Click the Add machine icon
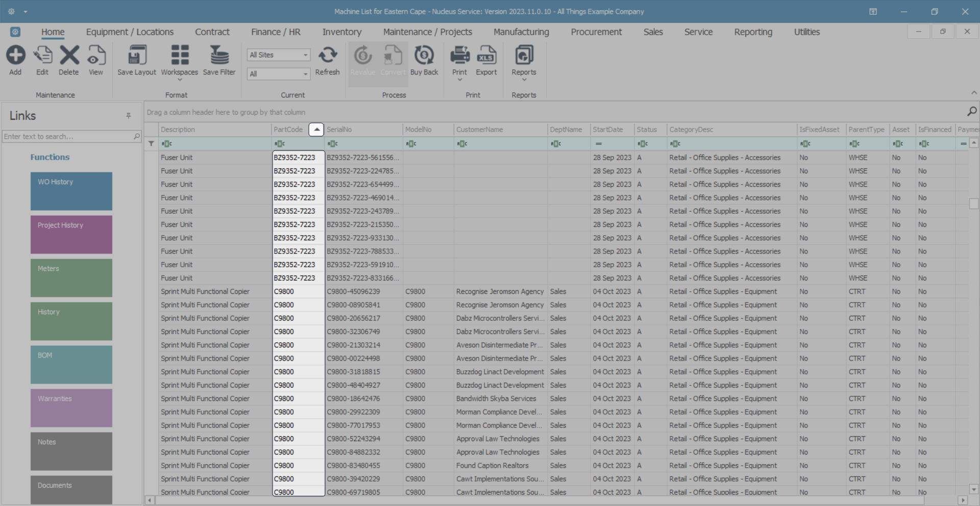Image resolution: width=980 pixels, height=506 pixels. click(15, 55)
